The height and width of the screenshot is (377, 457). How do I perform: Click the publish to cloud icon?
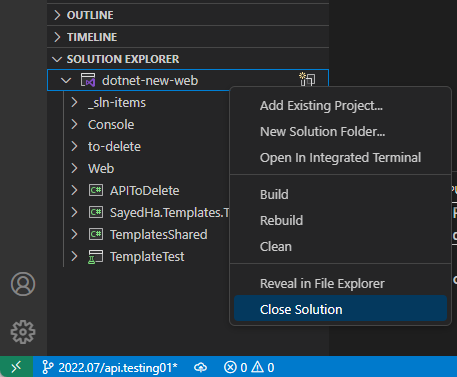pyautogui.click(x=200, y=367)
